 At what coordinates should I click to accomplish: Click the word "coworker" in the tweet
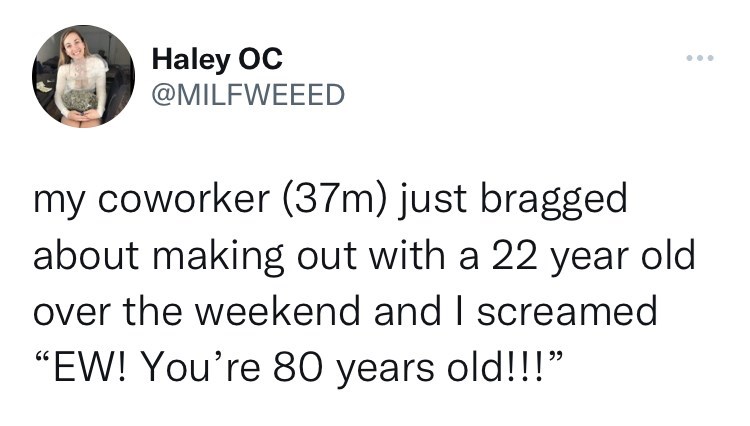click(191, 201)
